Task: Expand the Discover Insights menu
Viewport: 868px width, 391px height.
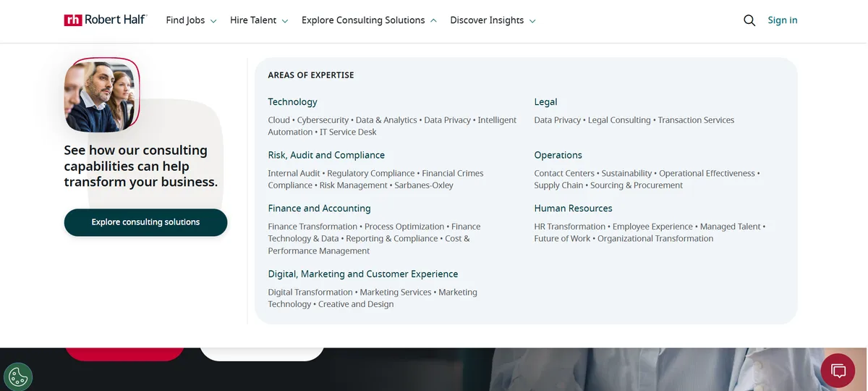Action: click(493, 20)
